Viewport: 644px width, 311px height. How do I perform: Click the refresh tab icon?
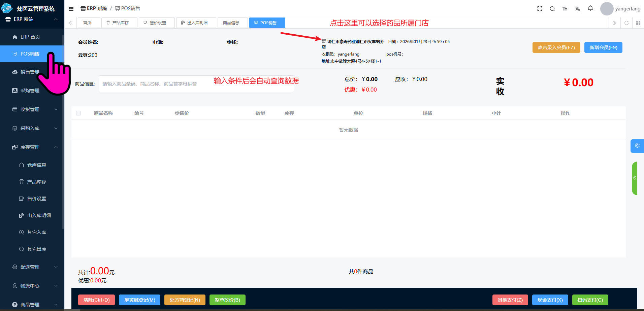pos(626,23)
